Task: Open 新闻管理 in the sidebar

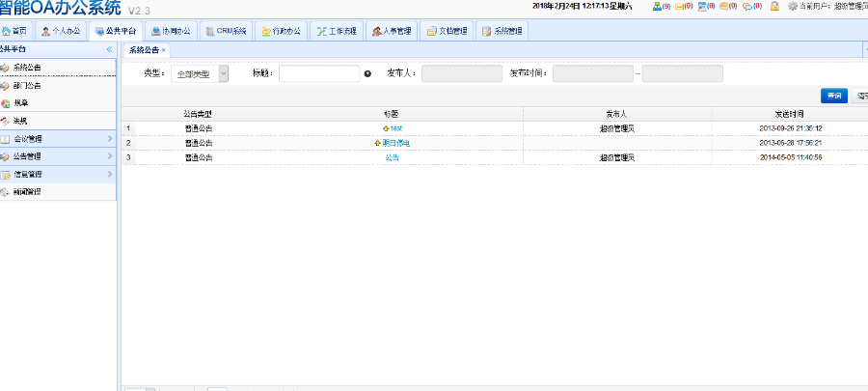Action: (58, 192)
